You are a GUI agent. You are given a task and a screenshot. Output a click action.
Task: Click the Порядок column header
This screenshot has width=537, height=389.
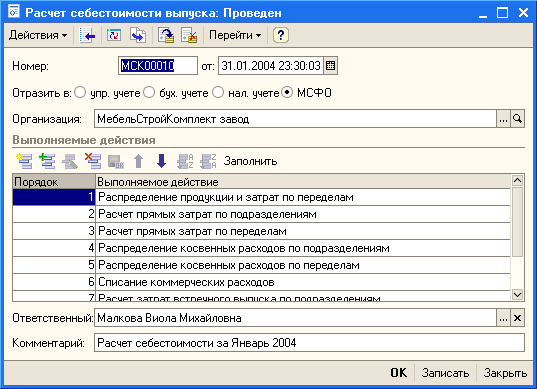[x=54, y=182]
